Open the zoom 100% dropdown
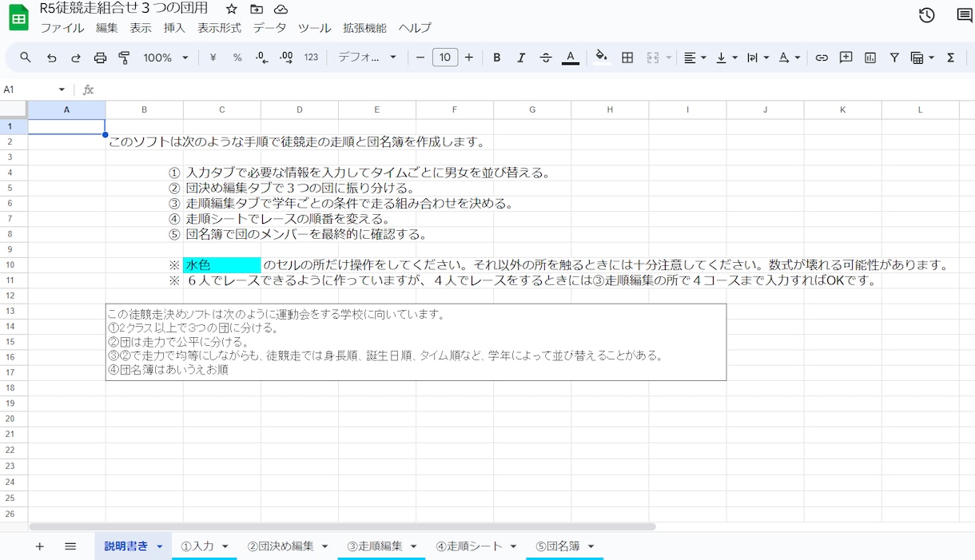 (165, 58)
